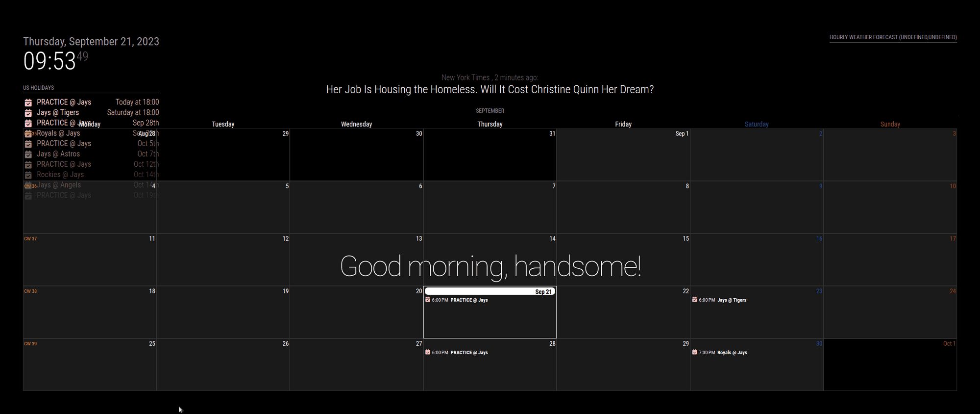Click the Thursday column header
This screenshot has height=414, width=980.
490,124
